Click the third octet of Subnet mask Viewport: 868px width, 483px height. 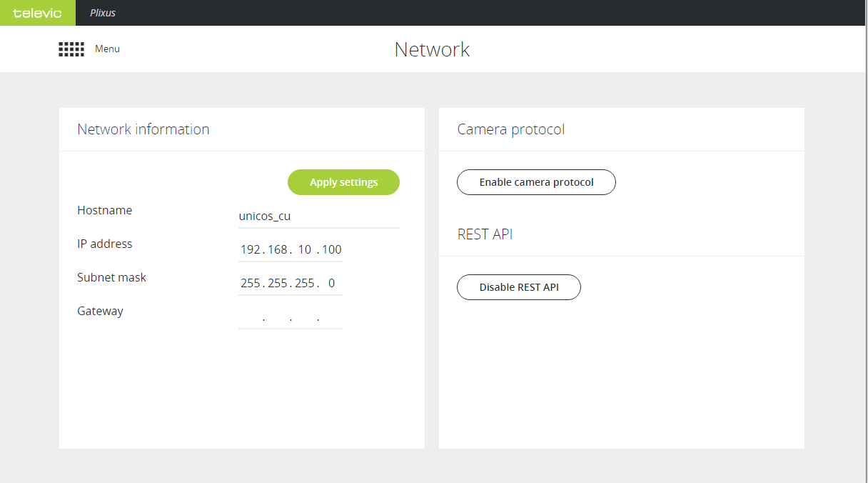305,283
